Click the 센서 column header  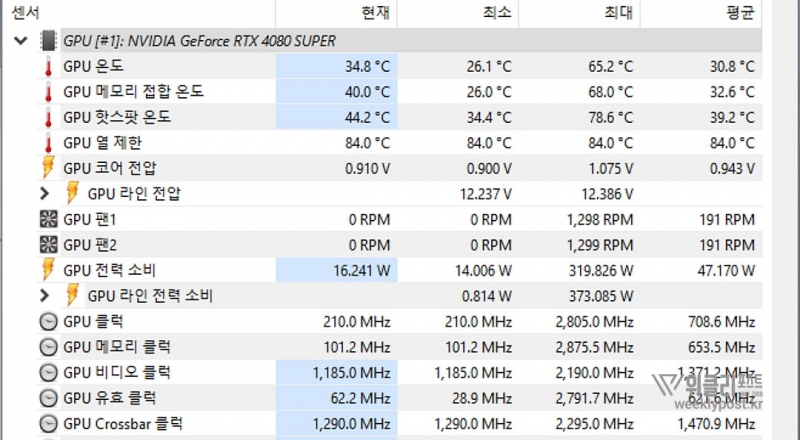coord(26,13)
